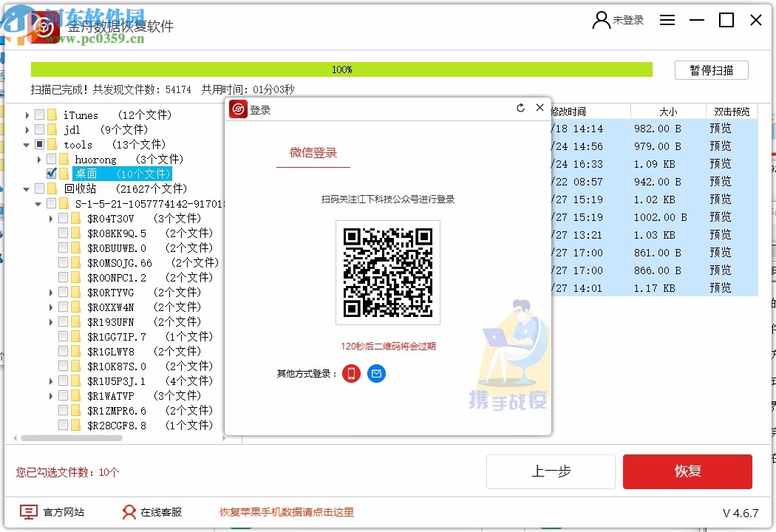This screenshot has width=776, height=532.
Task: Click the refresh icon in login dialog titlebar
Action: point(521,107)
